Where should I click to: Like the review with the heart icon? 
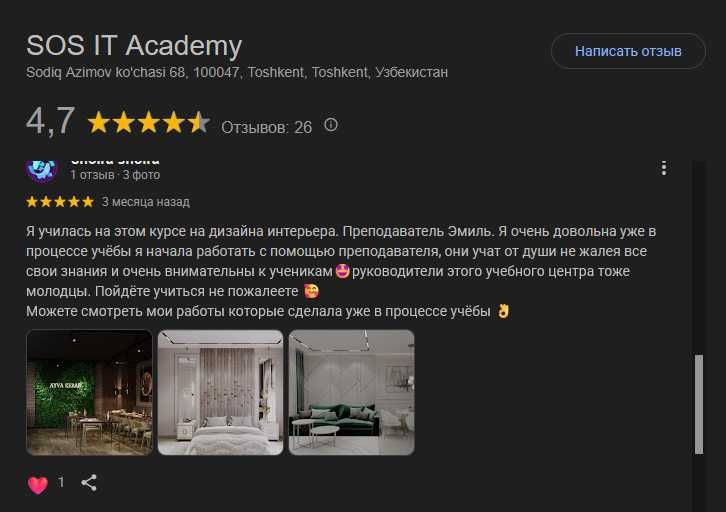click(x=38, y=484)
